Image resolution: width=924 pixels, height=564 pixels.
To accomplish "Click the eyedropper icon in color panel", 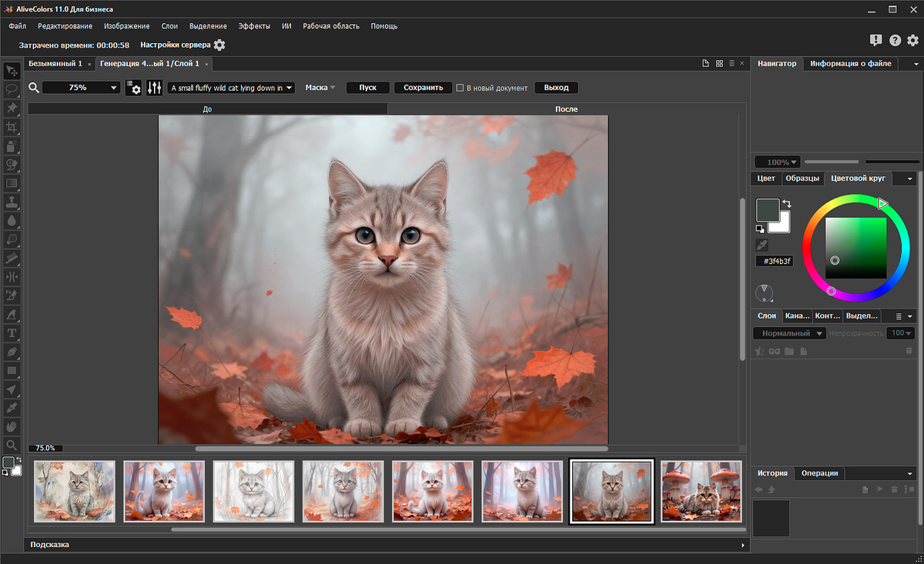I will 762,245.
